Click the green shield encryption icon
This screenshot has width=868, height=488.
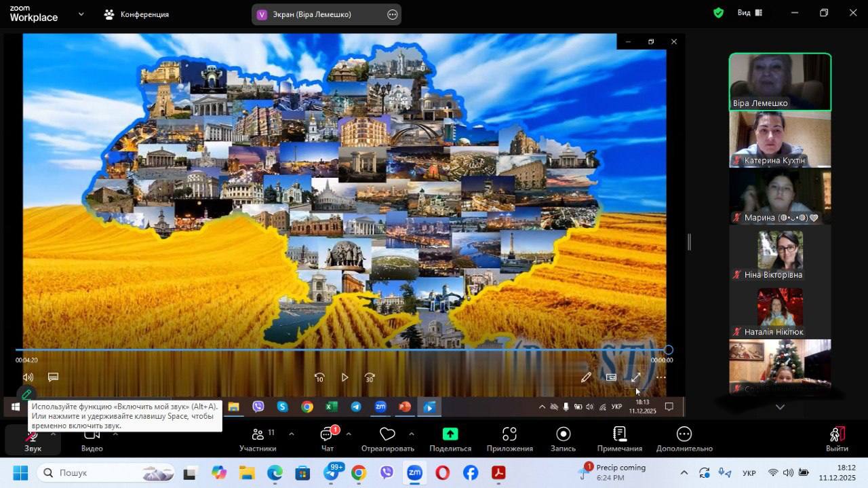[718, 13]
